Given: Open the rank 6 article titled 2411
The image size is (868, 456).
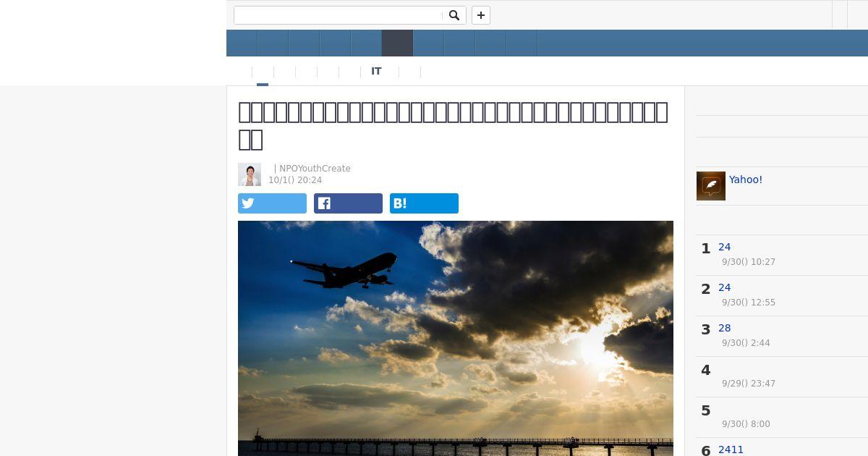Looking at the screenshot, I should click(731, 449).
